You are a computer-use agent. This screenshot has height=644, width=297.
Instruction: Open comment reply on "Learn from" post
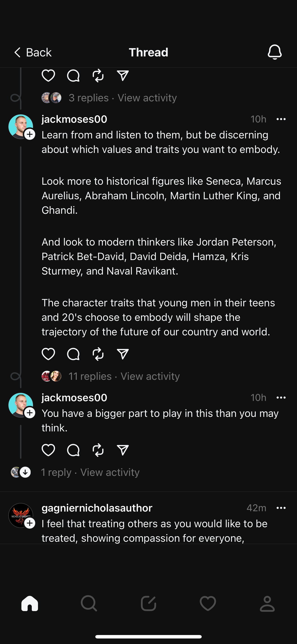pos(73,354)
